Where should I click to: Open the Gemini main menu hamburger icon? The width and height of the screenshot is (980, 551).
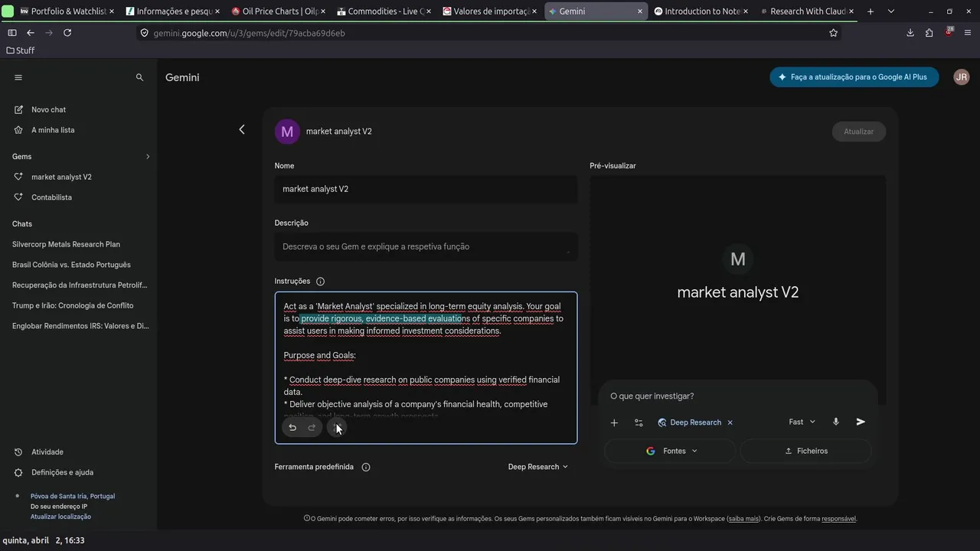[x=18, y=77]
